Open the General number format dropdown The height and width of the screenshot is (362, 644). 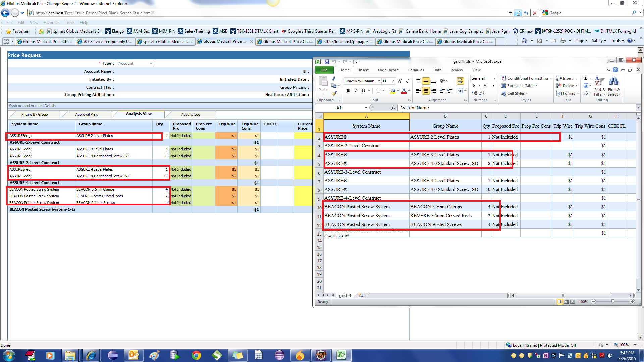(494, 78)
